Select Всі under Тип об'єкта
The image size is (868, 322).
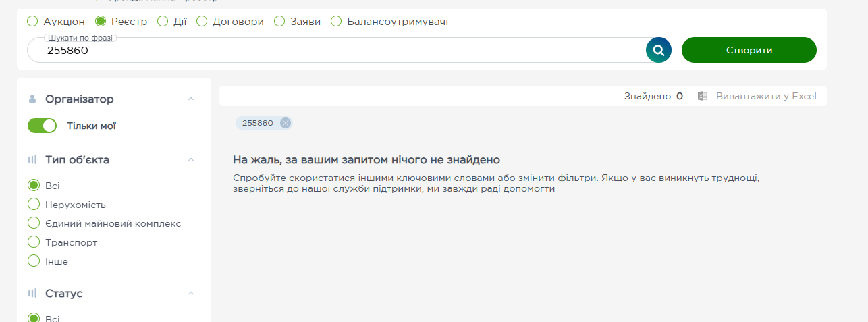pos(34,186)
